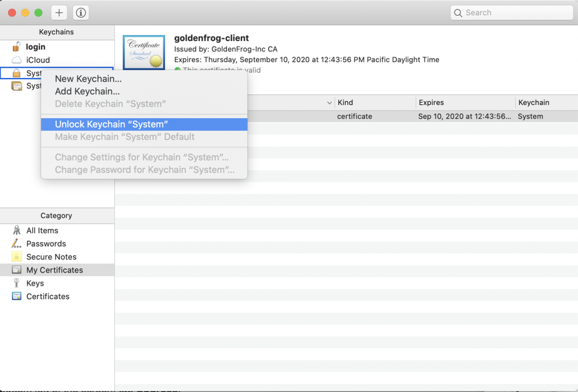Select Unlock Keychain "System"

pos(144,124)
